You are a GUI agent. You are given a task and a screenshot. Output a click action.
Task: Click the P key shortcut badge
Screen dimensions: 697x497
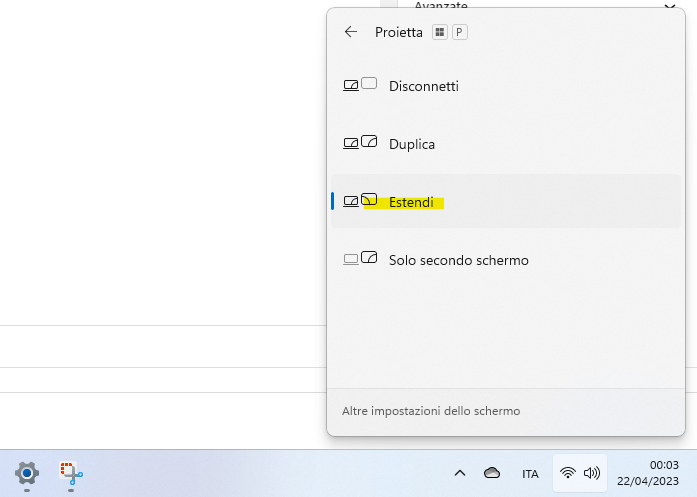460,32
